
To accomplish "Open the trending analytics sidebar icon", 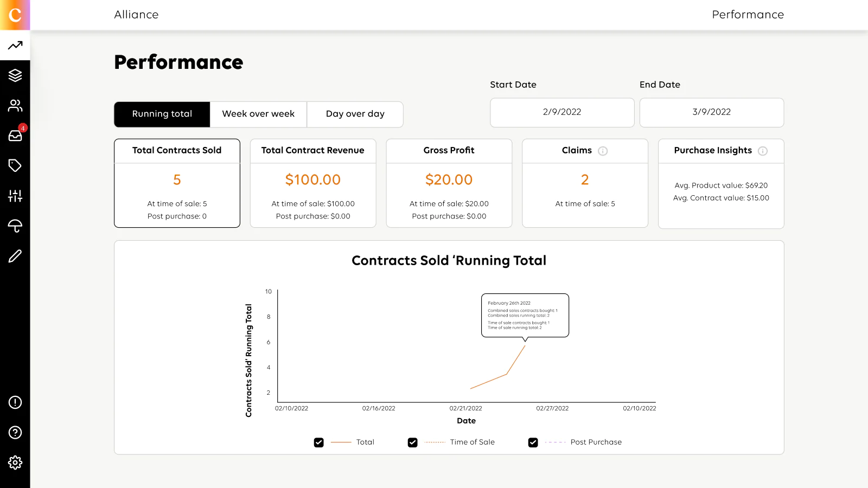I will (15, 46).
